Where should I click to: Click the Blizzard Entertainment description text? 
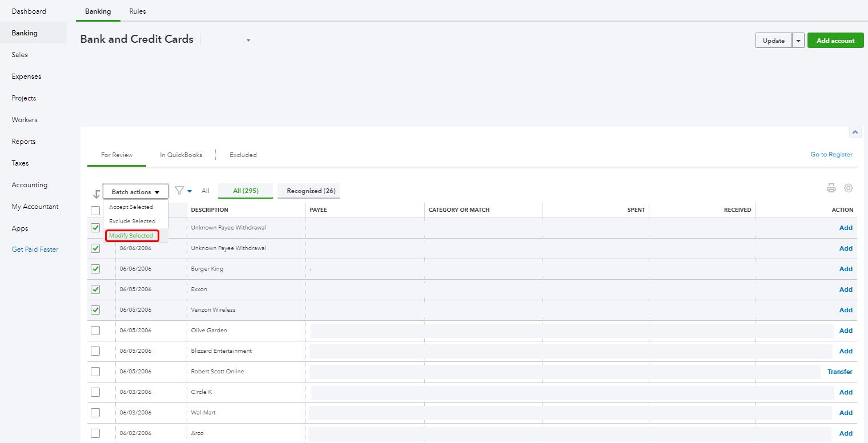tap(222, 351)
